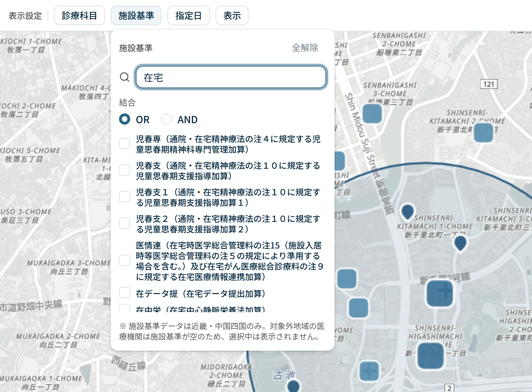Click the large hospital cross marker on map
Viewport: 532px width, 392px height.
(x=440, y=293)
